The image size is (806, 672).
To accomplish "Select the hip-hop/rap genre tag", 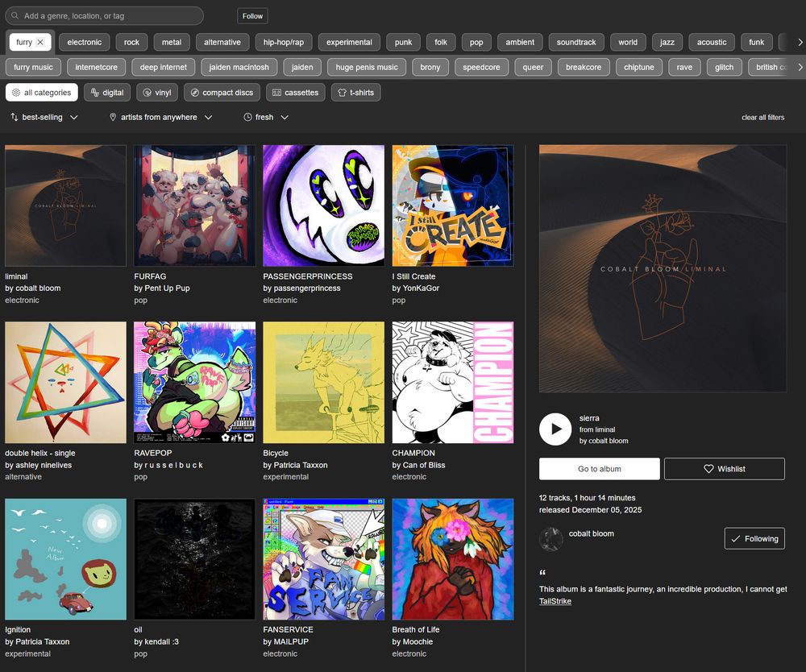I will 284,42.
